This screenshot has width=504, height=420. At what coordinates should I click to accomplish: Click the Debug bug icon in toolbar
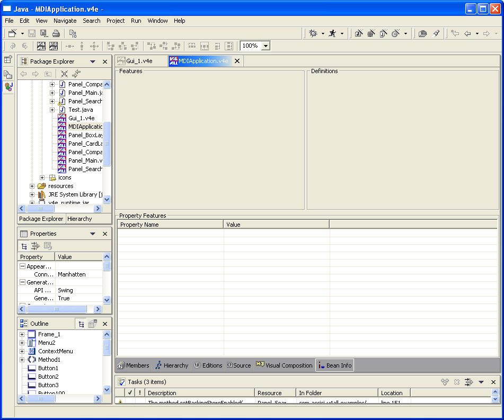coord(313,33)
